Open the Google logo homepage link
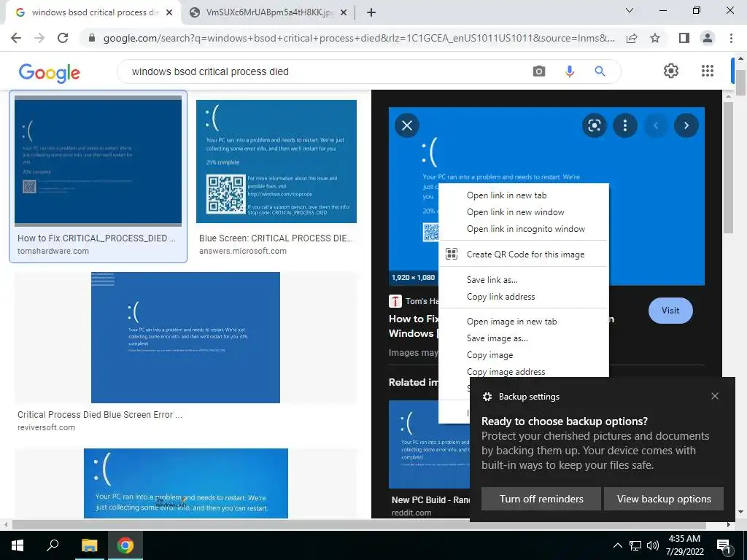Image resolution: width=747 pixels, height=560 pixels. [49, 72]
